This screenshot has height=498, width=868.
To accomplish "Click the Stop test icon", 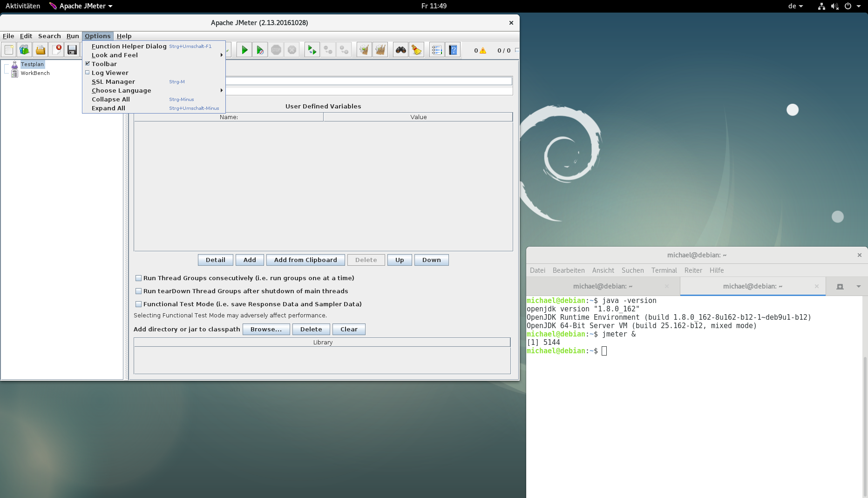I will [x=276, y=50].
